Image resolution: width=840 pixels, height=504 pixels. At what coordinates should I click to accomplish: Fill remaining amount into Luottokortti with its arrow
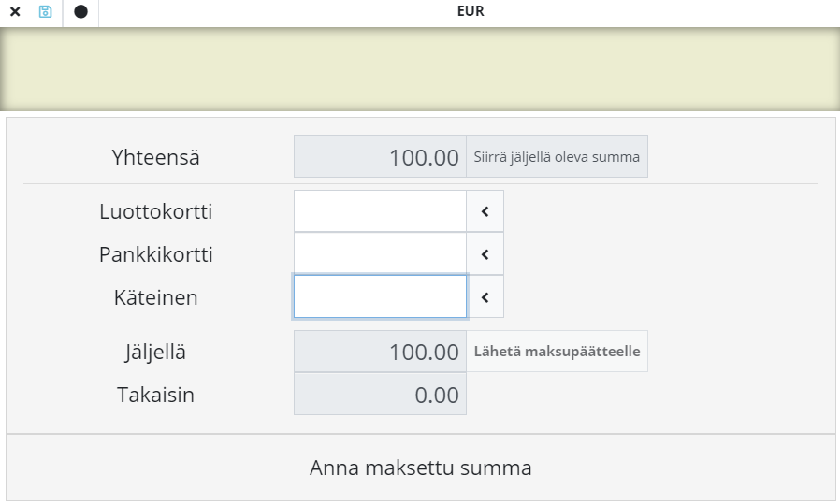[485, 211]
